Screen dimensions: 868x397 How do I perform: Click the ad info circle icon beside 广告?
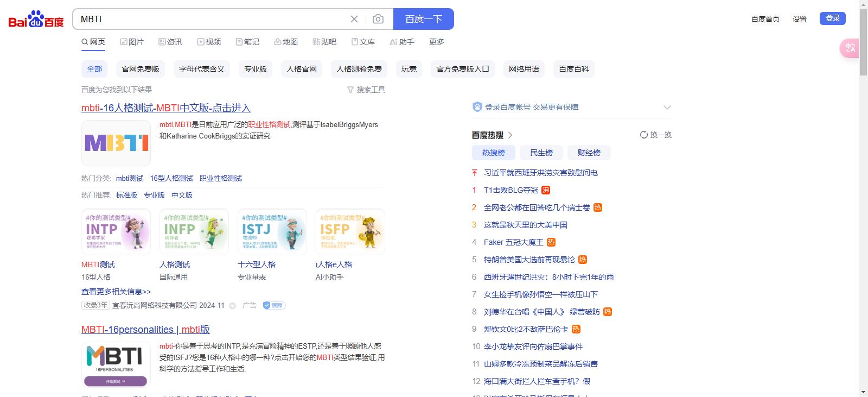232,306
